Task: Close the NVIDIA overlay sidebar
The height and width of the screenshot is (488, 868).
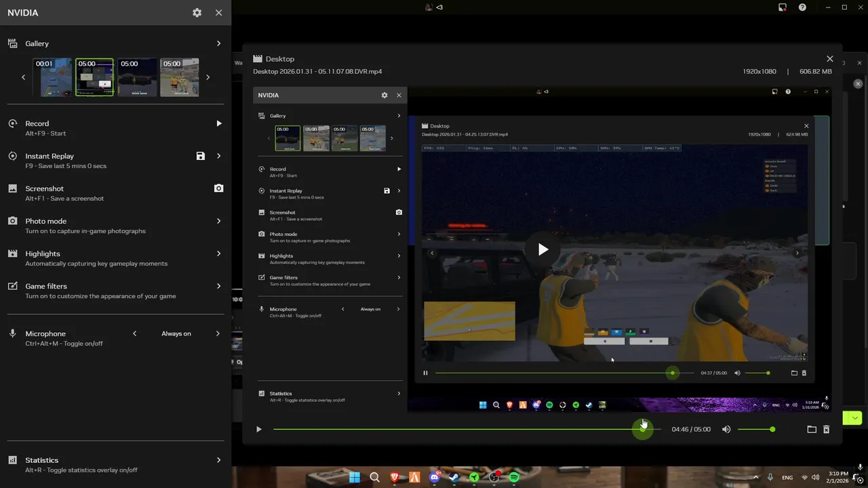Action: click(x=218, y=13)
